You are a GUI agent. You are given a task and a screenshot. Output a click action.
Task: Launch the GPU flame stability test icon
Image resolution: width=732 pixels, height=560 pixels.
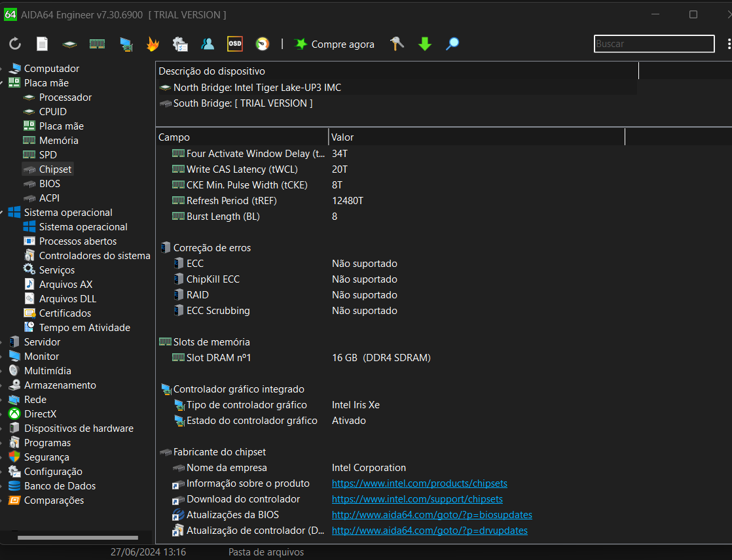(153, 44)
